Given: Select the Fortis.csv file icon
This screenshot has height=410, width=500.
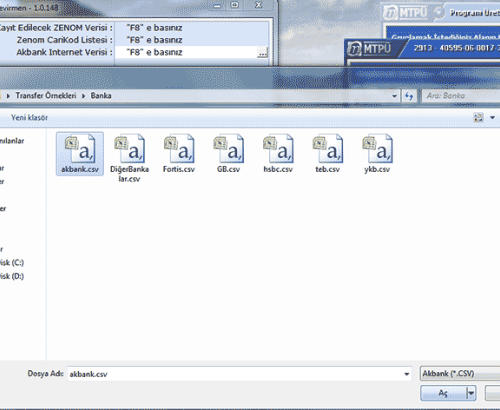Looking at the screenshot, I should point(179,149).
